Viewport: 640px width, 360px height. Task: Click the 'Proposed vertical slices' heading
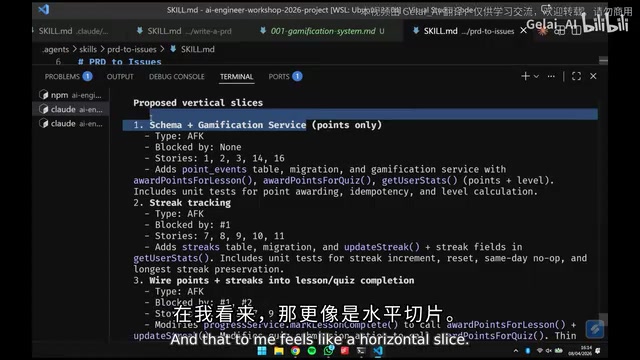pos(198,102)
